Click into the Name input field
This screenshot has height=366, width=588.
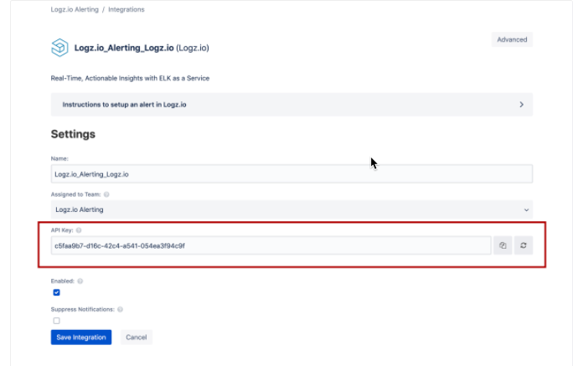(291, 174)
